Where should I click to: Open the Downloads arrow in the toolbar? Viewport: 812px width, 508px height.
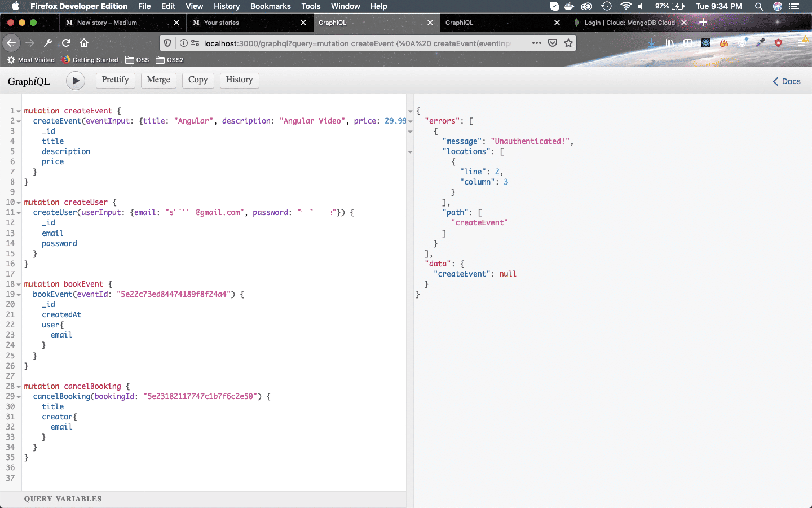652,43
